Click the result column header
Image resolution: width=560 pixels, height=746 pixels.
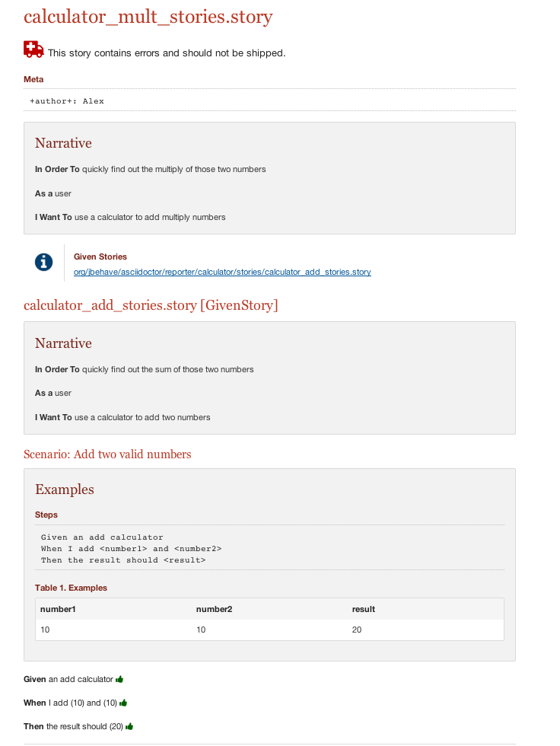[364, 610]
